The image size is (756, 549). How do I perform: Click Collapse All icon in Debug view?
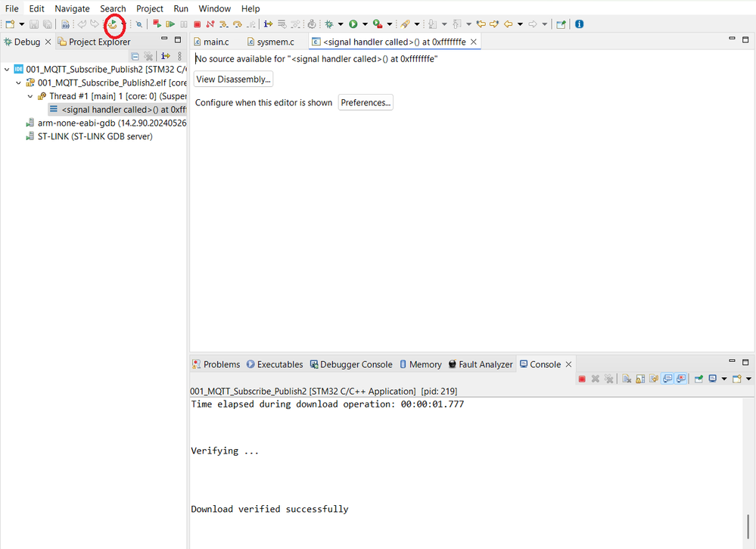(x=135, y=57)
